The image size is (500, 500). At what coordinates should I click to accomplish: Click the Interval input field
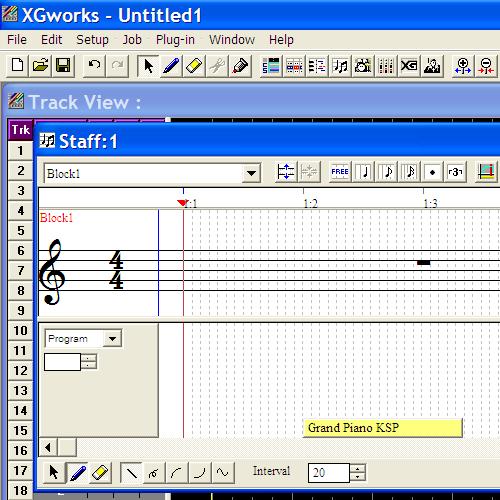coord(329,473)
